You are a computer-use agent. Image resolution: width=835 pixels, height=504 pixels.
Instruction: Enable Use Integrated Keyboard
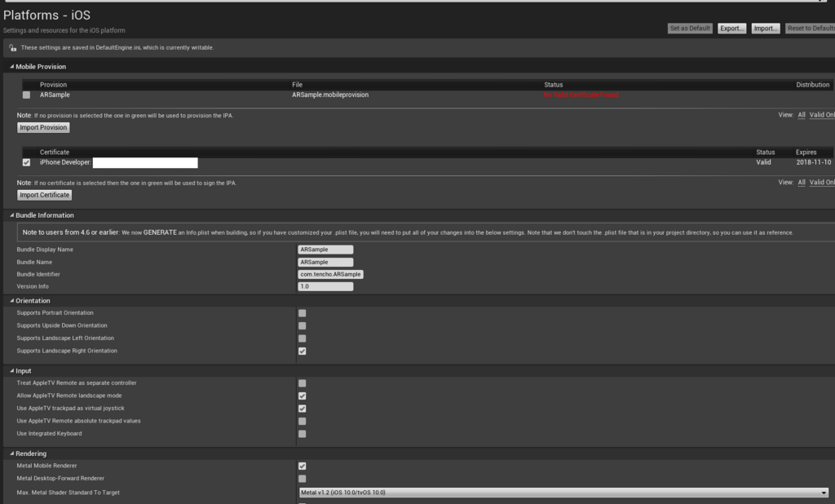(302, 434)
